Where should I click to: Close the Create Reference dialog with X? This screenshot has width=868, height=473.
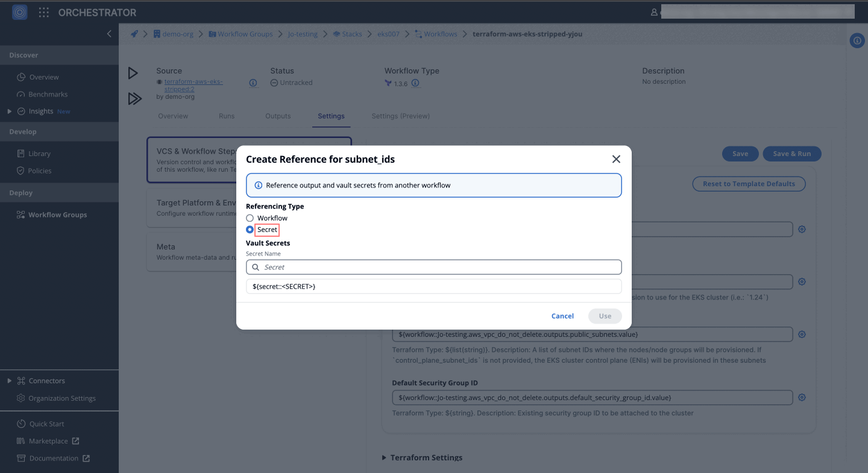pyautogui.click(x=616, y=159)
